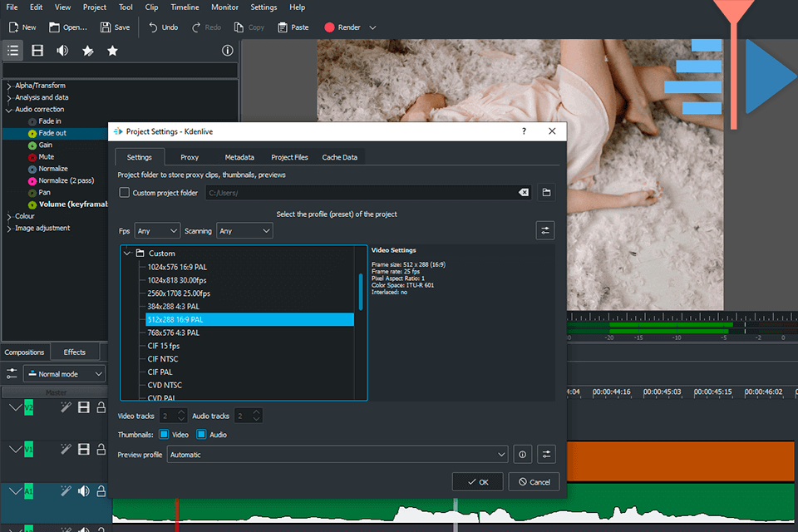Toggle Audio thumbnails checkbox
This screenshot has width=798, height=532.
pyautogui.click(x=201, y=435)
